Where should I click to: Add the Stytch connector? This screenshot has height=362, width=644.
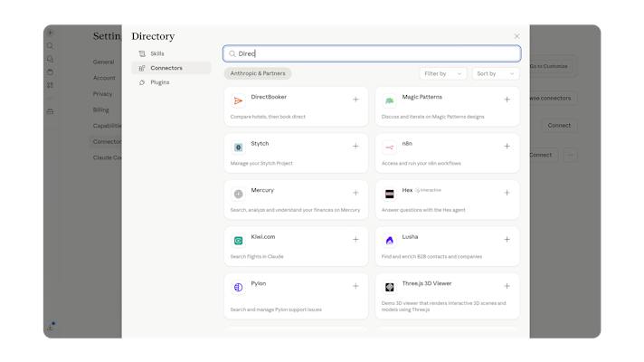tap(355, 147)
